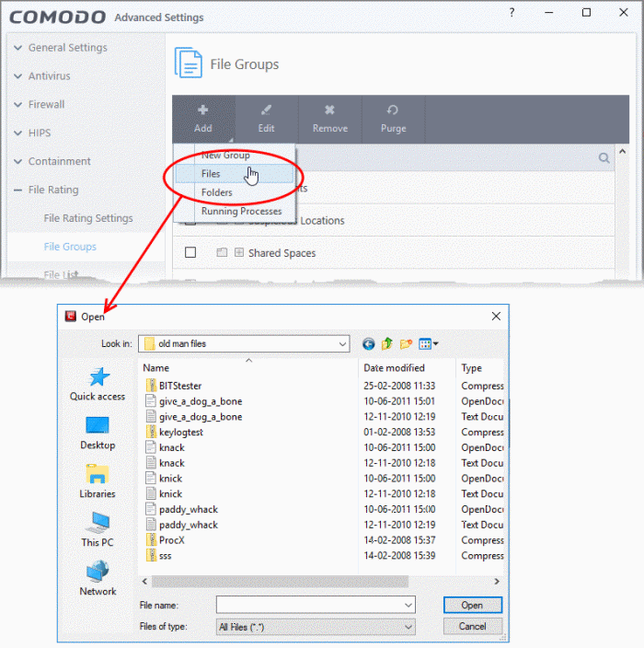Screen dimensions: 644x648
Task: Open the File name dropdown arrow
Action: click(408, 606)
